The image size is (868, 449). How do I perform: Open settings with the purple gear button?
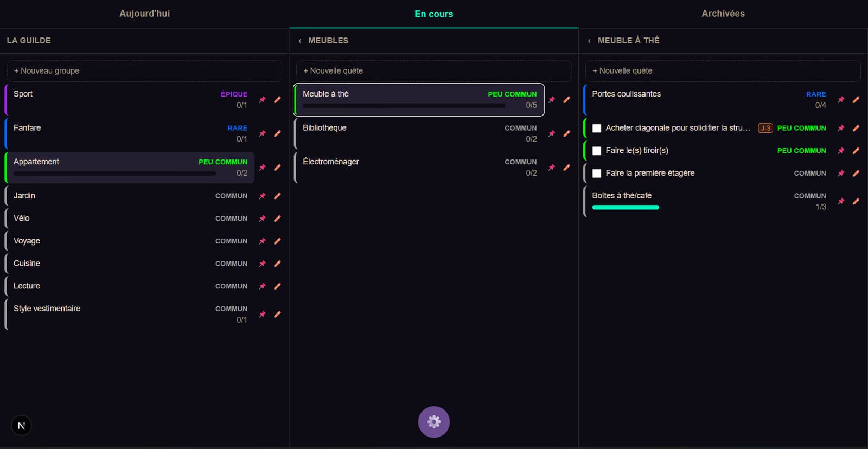coord(434,422)
